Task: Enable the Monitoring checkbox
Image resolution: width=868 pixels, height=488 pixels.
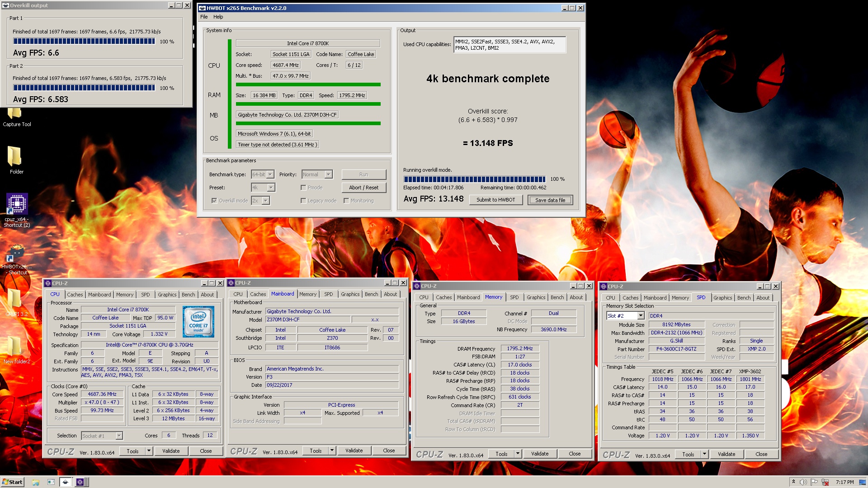Action: tap(346, 201)
